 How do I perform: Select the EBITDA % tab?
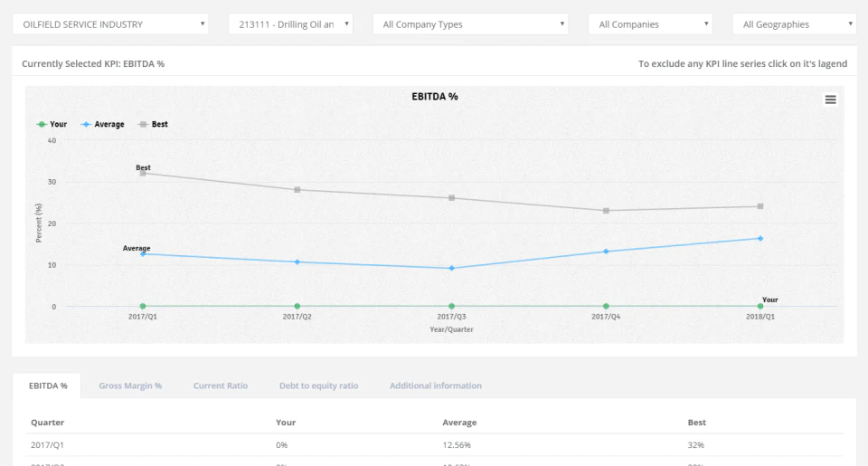(48, 385)
